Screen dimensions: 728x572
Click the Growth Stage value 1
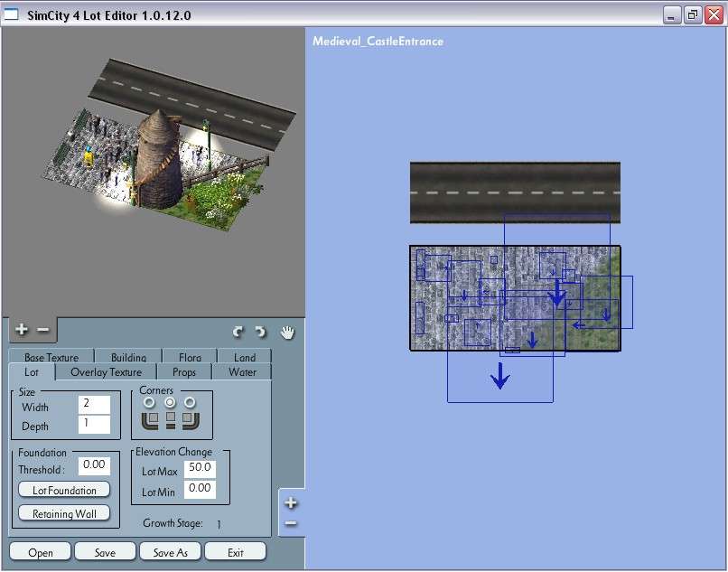click(x=219, y=524)
